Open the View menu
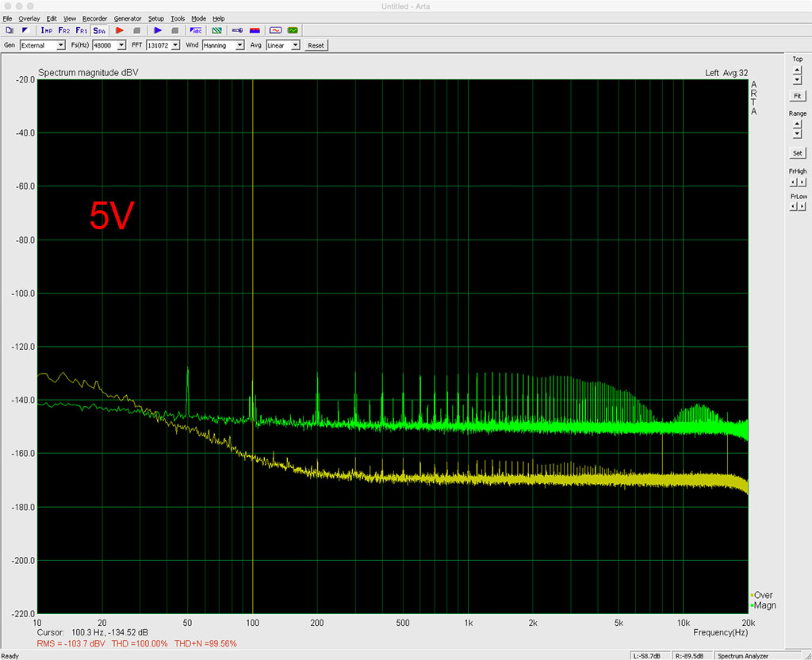This screenshot has height=660, width=812. click(70, 19)
